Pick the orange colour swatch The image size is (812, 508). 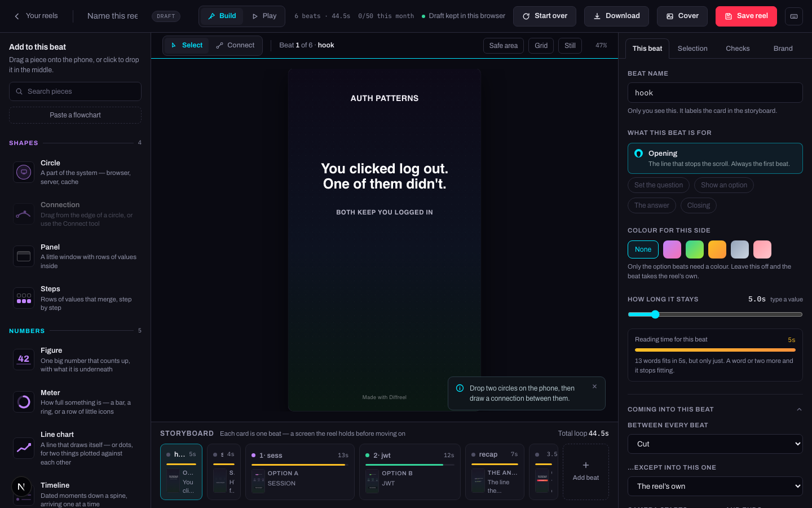point(717,249)
